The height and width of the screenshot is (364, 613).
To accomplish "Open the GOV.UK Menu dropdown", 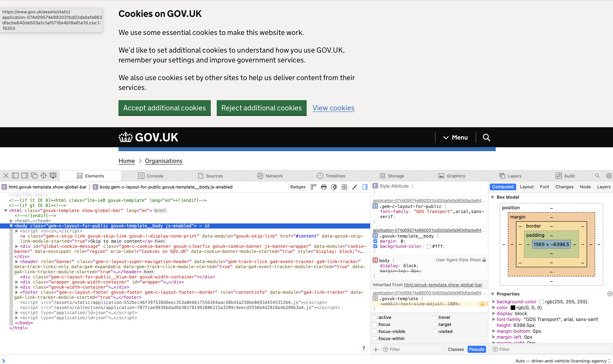I will coord(455,137).
